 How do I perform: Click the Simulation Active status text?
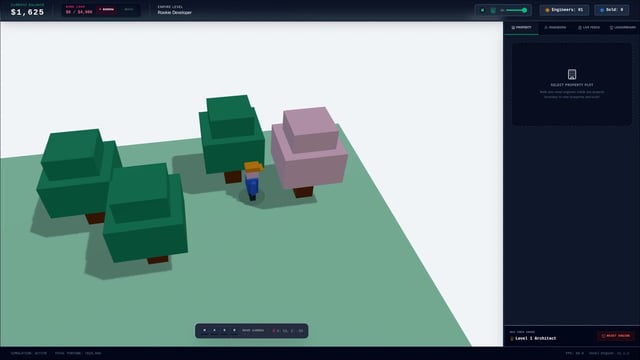coord(29,353)
